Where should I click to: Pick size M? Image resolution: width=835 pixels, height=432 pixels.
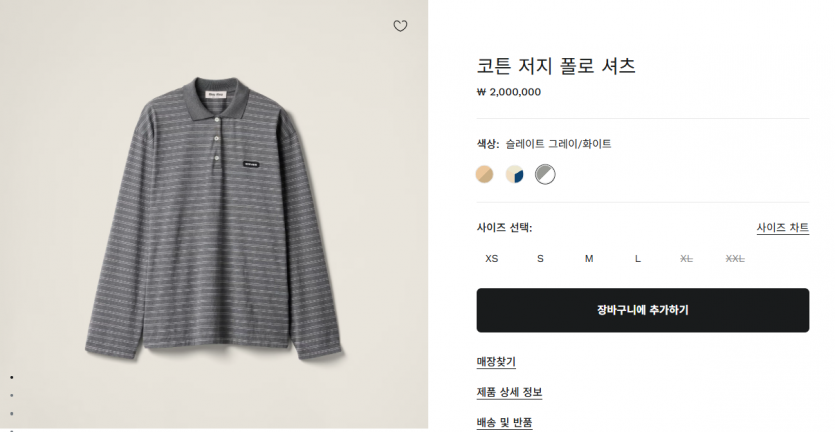(x=589, y=259)
